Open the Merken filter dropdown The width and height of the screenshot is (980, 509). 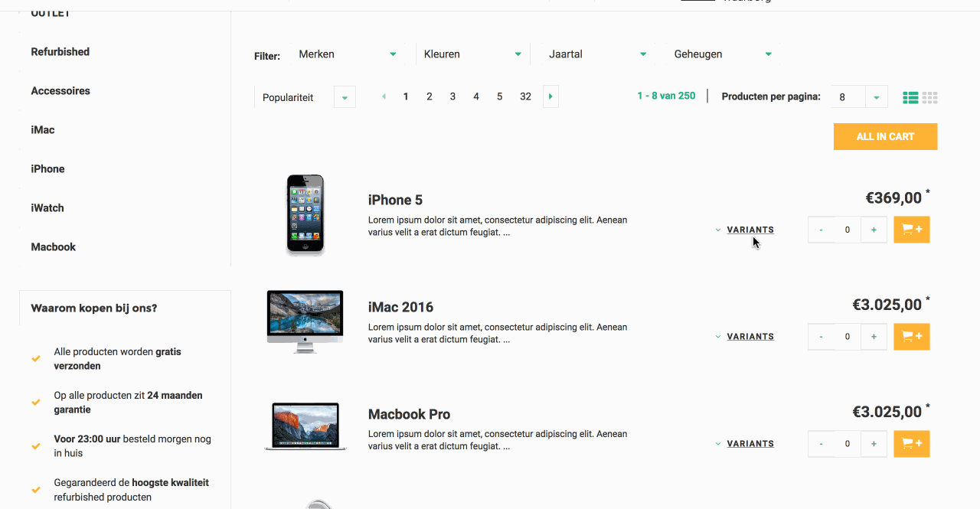(348, 54)
